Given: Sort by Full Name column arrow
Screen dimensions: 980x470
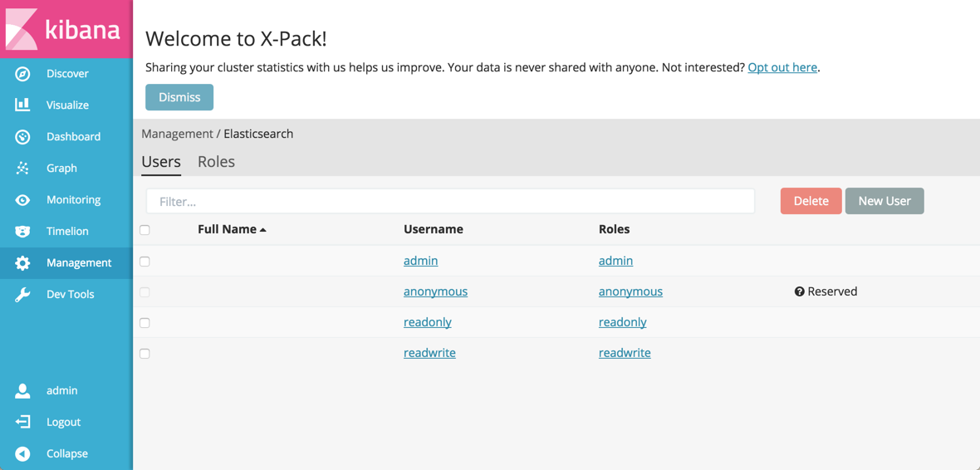Looking at the screenshot, I should pos(263,230).
